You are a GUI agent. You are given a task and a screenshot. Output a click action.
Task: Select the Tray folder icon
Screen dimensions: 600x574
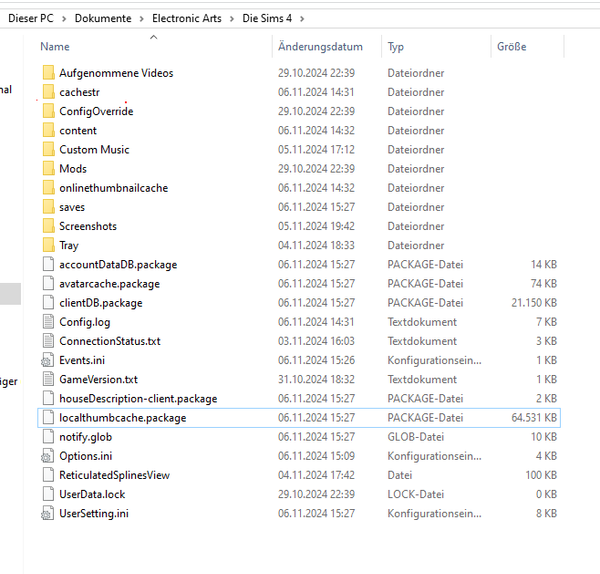[49, 245]
